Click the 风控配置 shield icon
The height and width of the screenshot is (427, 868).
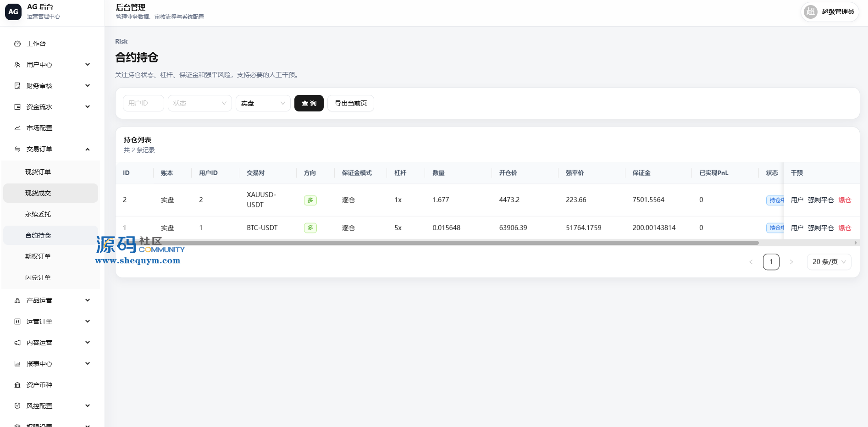pos(17,406)
